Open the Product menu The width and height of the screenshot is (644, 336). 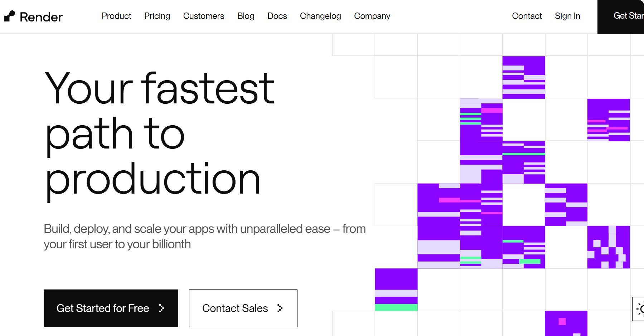point(116,16)
